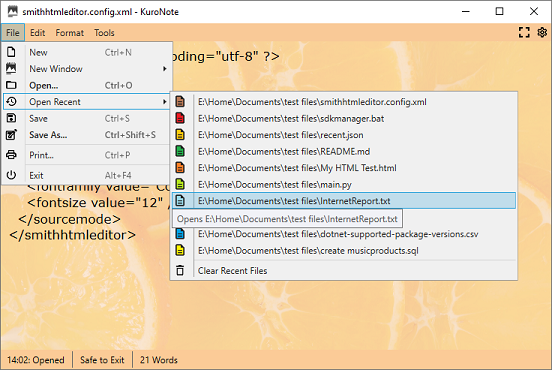Image resolution: width=552 pixels, height=370 pixels.
Task: Click the brown icon for smithhtmleditor.config.xml
Action: (x=180, y=101)
